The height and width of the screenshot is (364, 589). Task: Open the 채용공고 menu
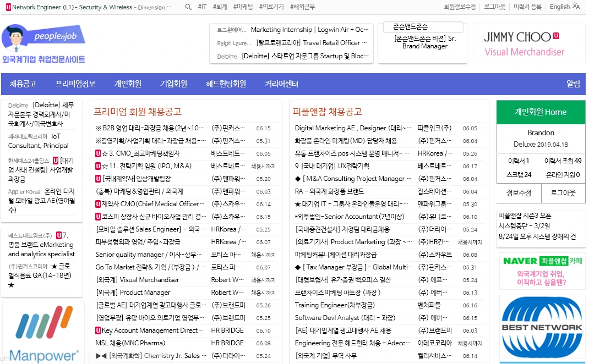pyautogui.click(x=22, y=84)
